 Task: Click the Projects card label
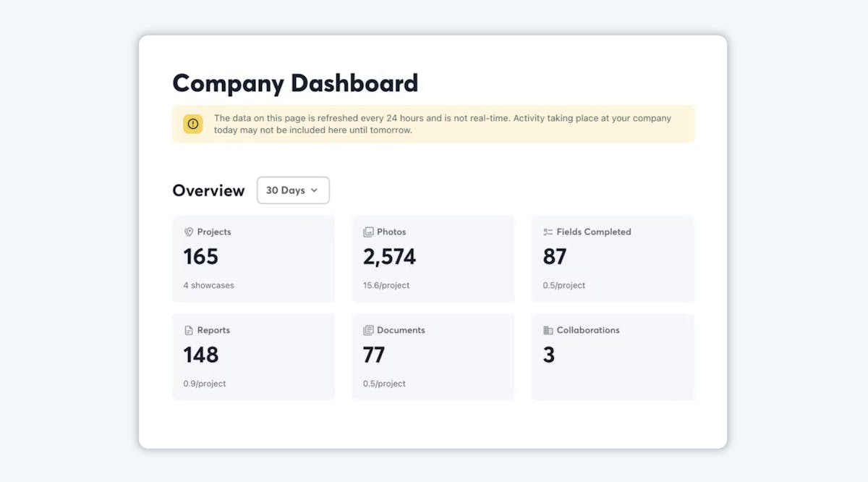click(214, 232)
